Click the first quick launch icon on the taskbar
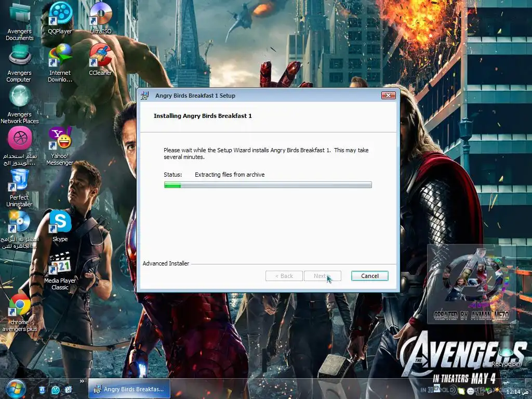 click(x=42, y=390)
